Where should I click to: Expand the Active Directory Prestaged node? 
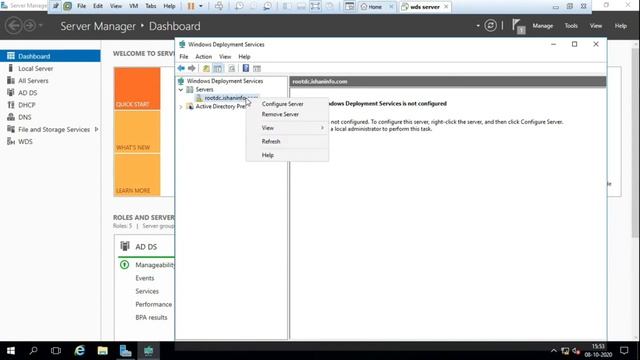tap(181, 107)
